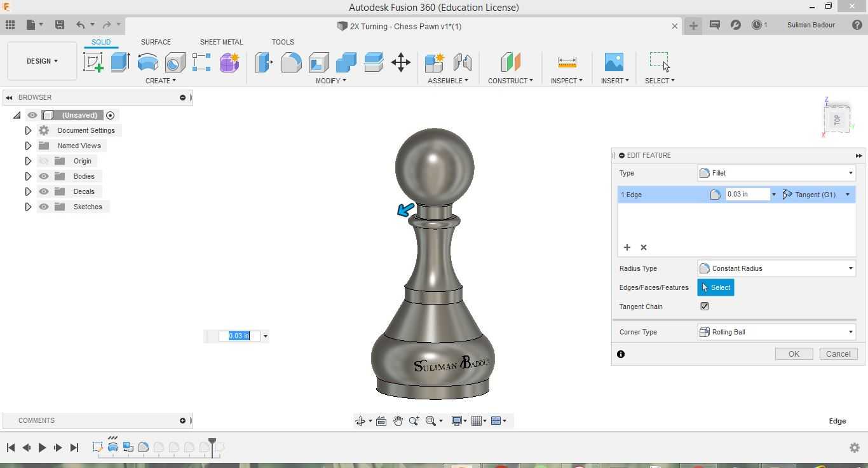Expand Document Settings node
Screen dimensions: 868x468
[x=28, y=130]
